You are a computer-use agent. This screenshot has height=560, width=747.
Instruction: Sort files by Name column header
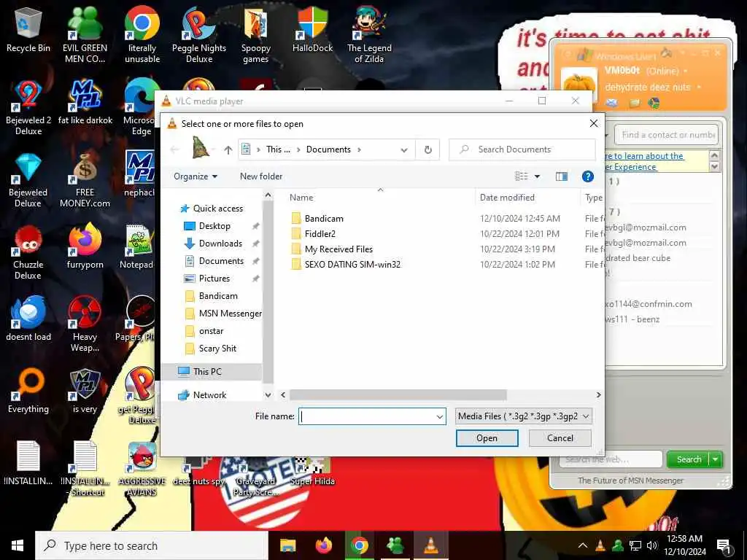(301, 198)
